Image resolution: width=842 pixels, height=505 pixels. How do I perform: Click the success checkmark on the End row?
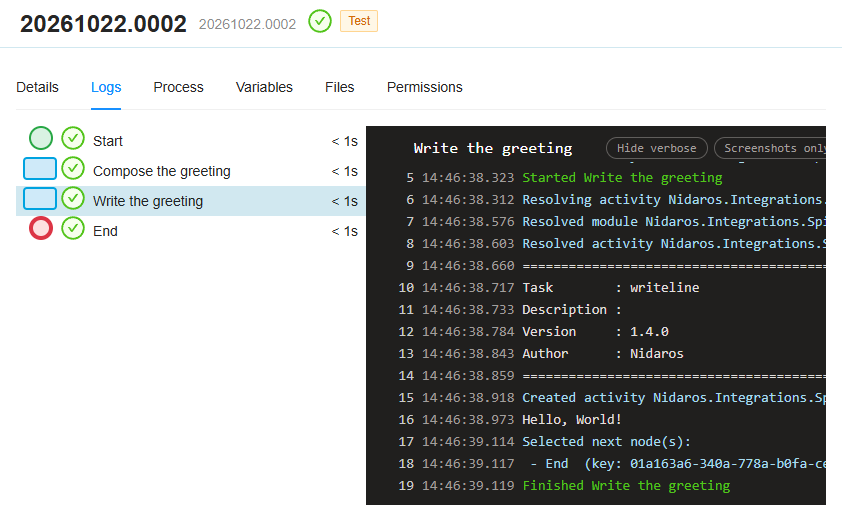pos(73,228)
